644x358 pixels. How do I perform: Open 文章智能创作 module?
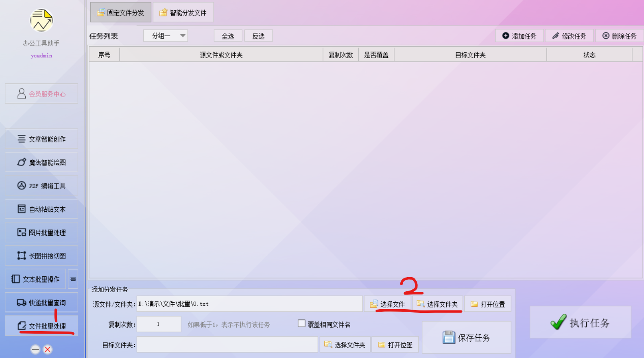(x=41, y=139)
